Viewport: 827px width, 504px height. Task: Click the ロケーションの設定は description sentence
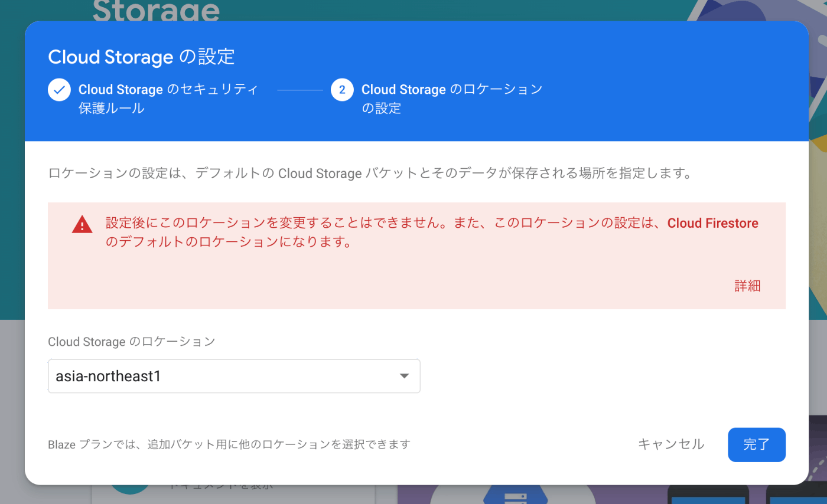[370, 174]
